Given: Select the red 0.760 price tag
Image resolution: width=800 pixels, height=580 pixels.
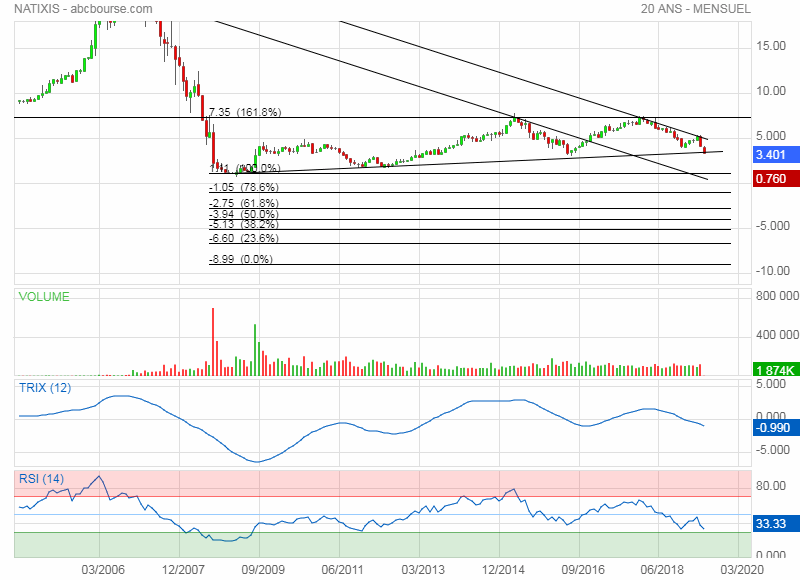Looking at the screenshot, I should (x=776, y=179).
